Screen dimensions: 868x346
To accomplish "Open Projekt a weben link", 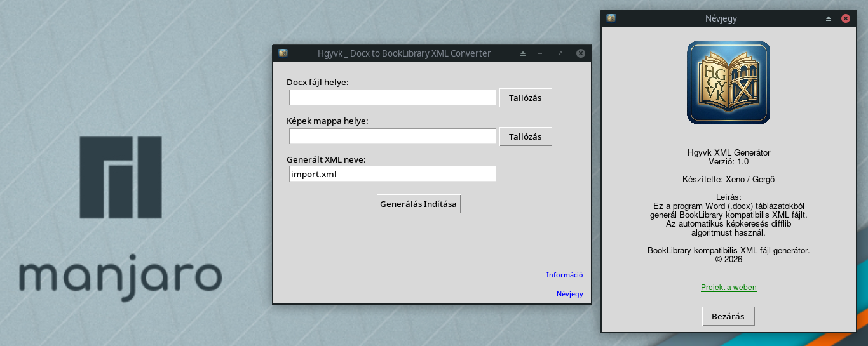I will click(x=729, y=288).
